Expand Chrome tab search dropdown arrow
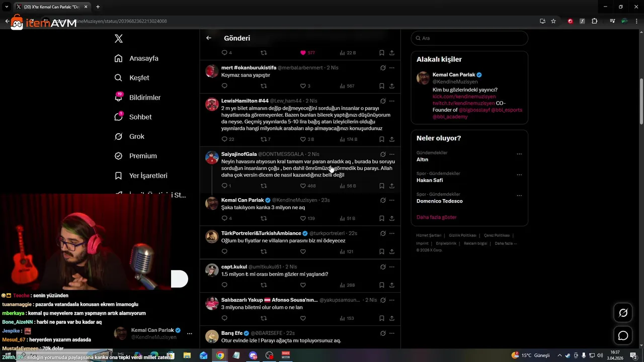 pyautogui.click(x=7, y=7)
